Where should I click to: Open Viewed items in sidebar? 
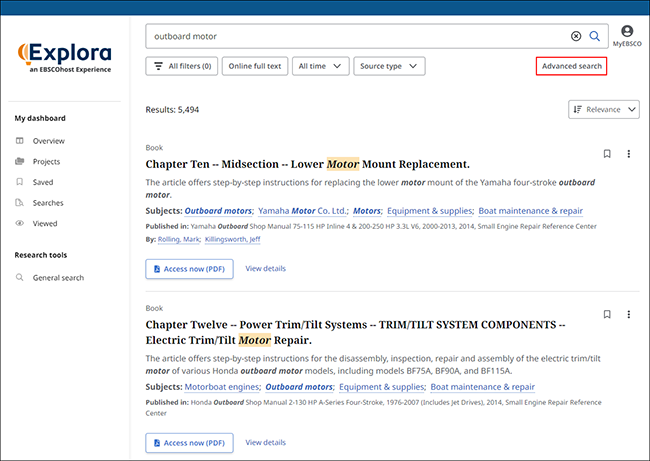[x=36, y=224]
